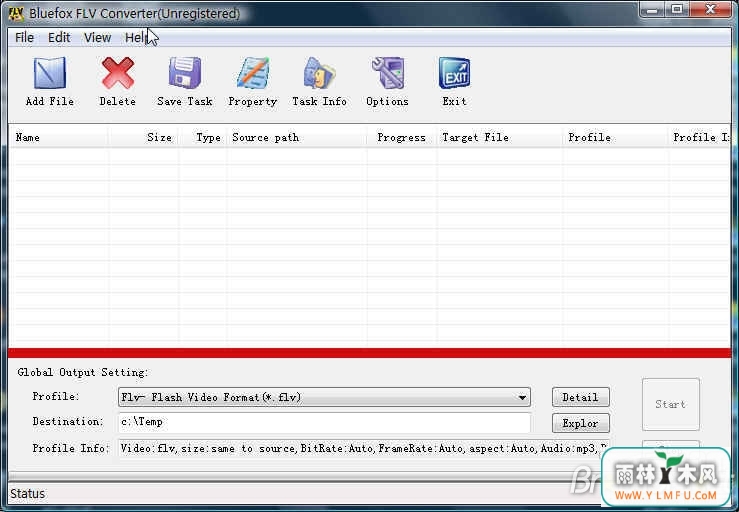Click the Source path column header
Image resolution: width=739 pixels, height=512 pixels.
296,138
